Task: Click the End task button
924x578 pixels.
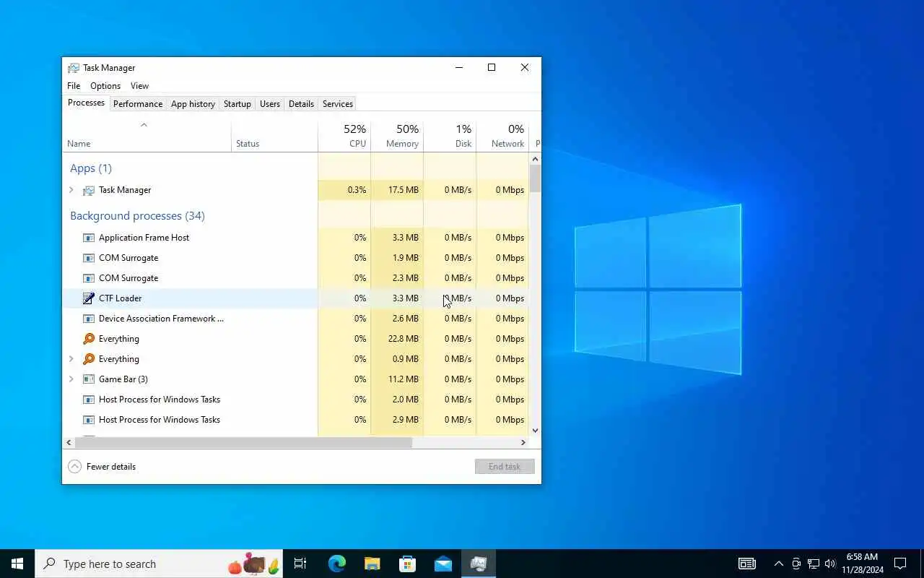Action: point(505,467)
